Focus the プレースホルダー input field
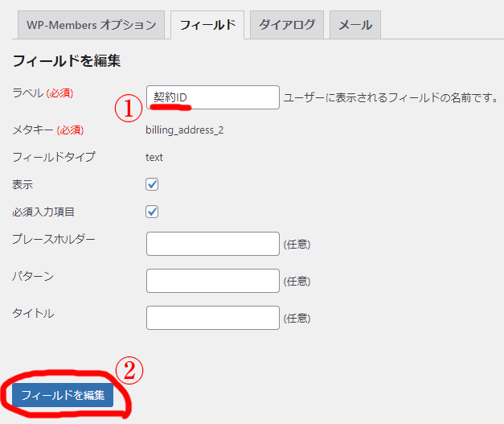Screen dimensions: 504x424 [213, 244]
